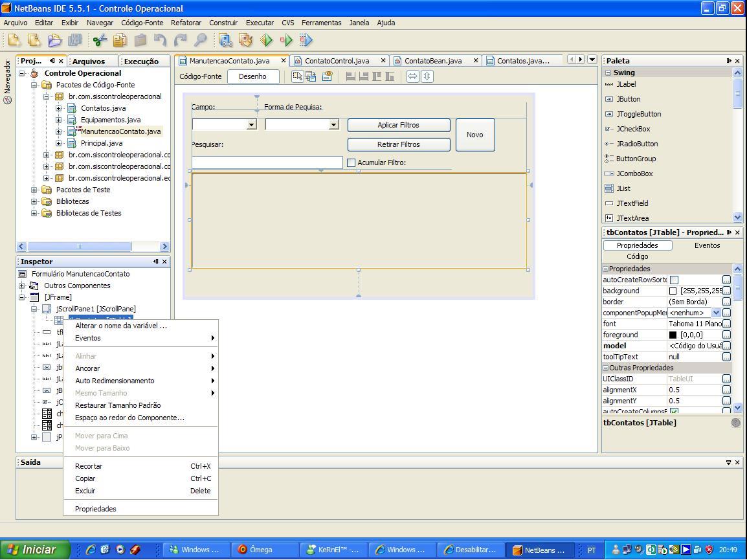Click the Undo arrow icon in the toolbar
The width and height of the screenshot is (747, 560).
[160, 41]
